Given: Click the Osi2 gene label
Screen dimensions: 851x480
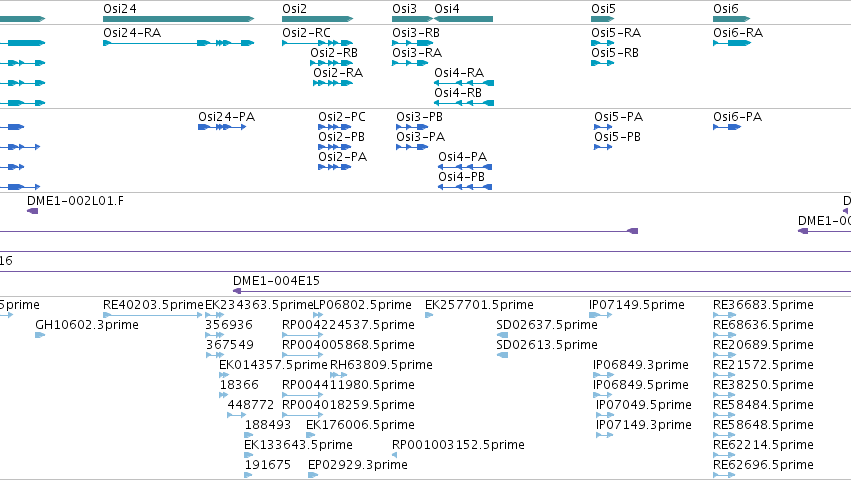Looking at the screenshot, I should click(x=294, y=9).
